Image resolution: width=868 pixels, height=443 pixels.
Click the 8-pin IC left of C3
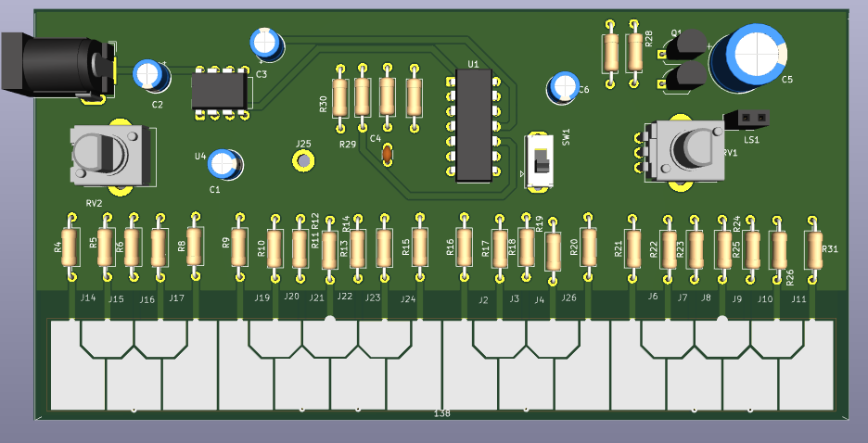coord(221,92)
